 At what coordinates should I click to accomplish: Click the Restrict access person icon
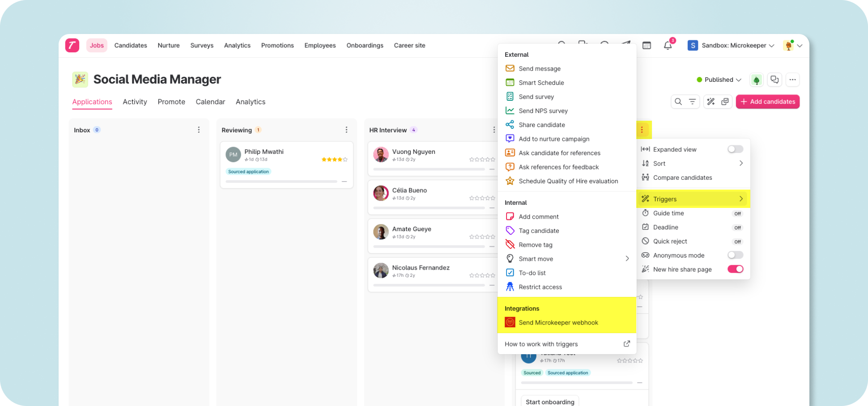coord(510,287)
